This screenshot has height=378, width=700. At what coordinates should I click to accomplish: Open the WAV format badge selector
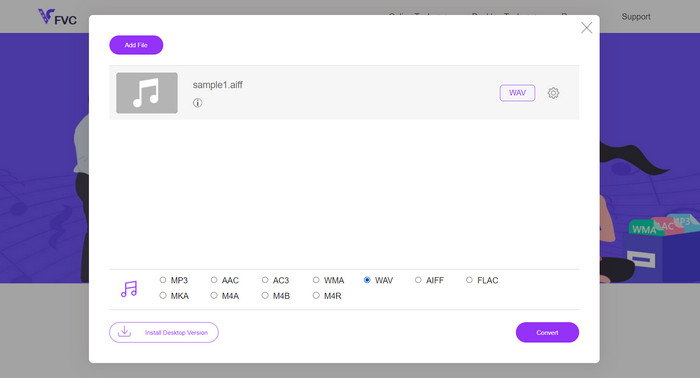point(517,93)
